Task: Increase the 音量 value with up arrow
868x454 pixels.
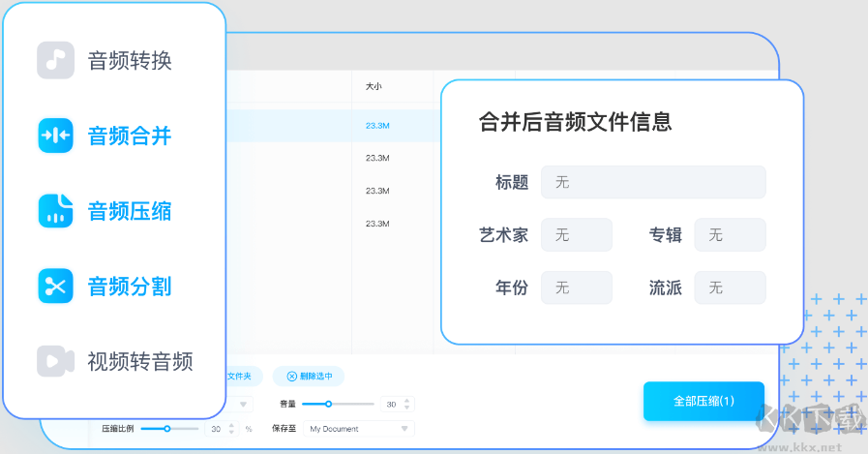Action: click(x=406, y=401)
